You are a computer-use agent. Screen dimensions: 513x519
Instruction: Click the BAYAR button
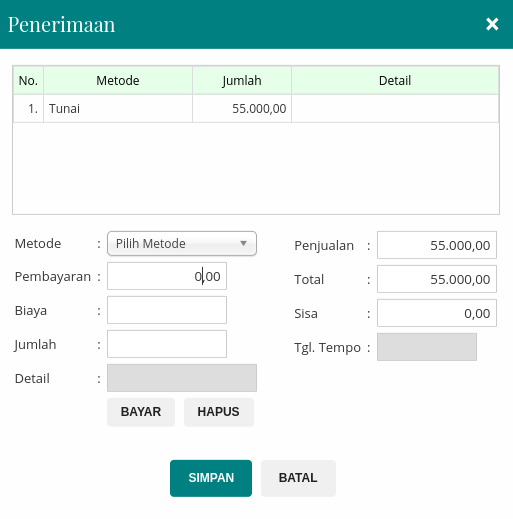click(141, 412)
